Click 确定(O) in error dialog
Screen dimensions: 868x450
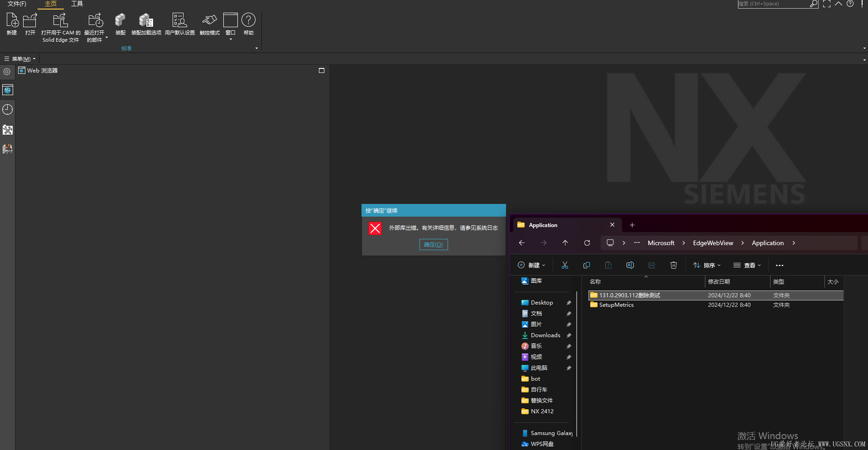[x=434, y=245]
